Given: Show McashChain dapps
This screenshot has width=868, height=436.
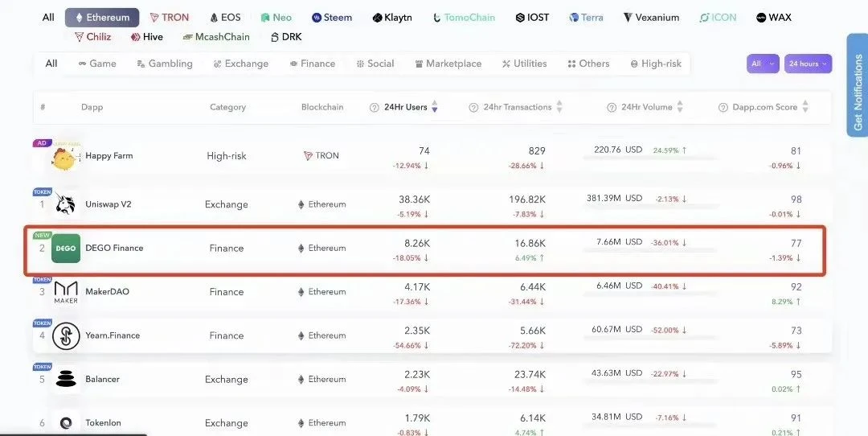Looking at the screenshot, I should (x=216, y=37).
